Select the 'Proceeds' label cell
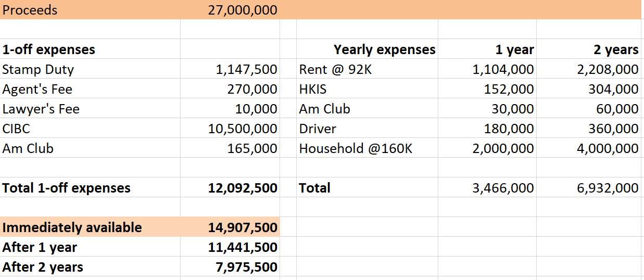Screen dimensions: 644x280 click(x=90, y=10)
